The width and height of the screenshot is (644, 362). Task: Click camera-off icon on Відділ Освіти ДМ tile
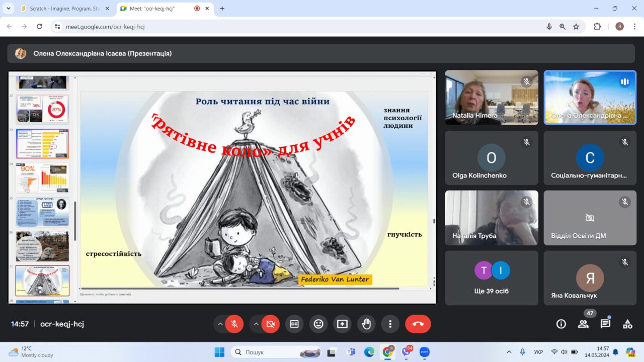point(590,218)
